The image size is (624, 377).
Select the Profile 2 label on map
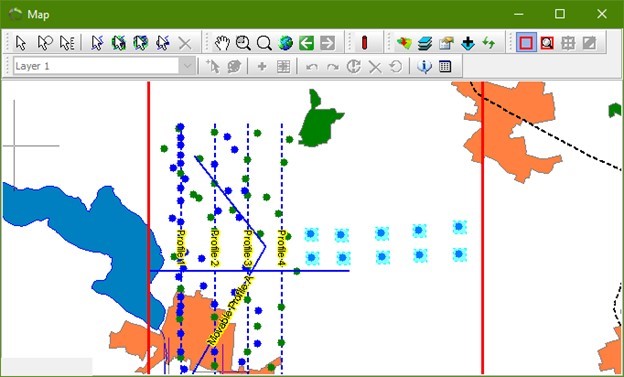coord(214,247)
